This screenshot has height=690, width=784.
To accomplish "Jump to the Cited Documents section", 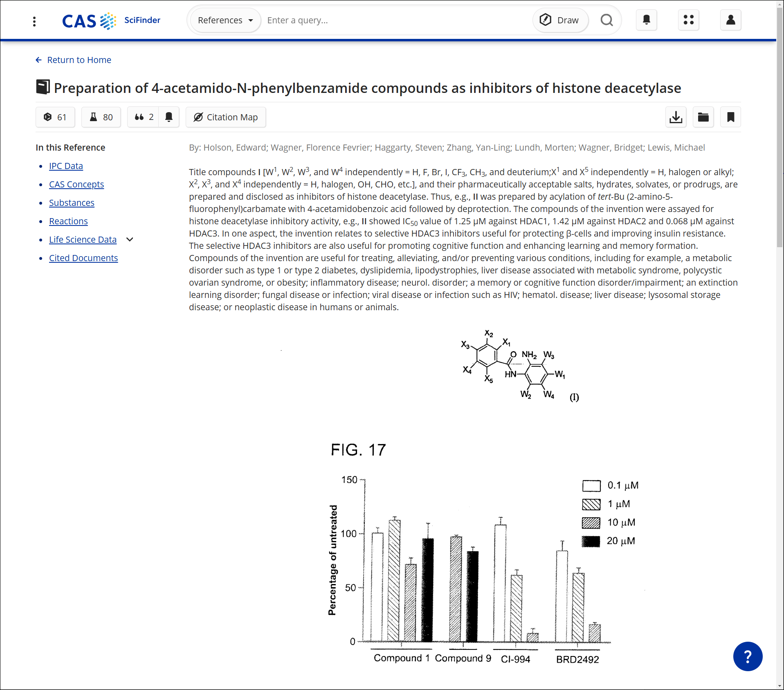I will [x=83, y=258].
